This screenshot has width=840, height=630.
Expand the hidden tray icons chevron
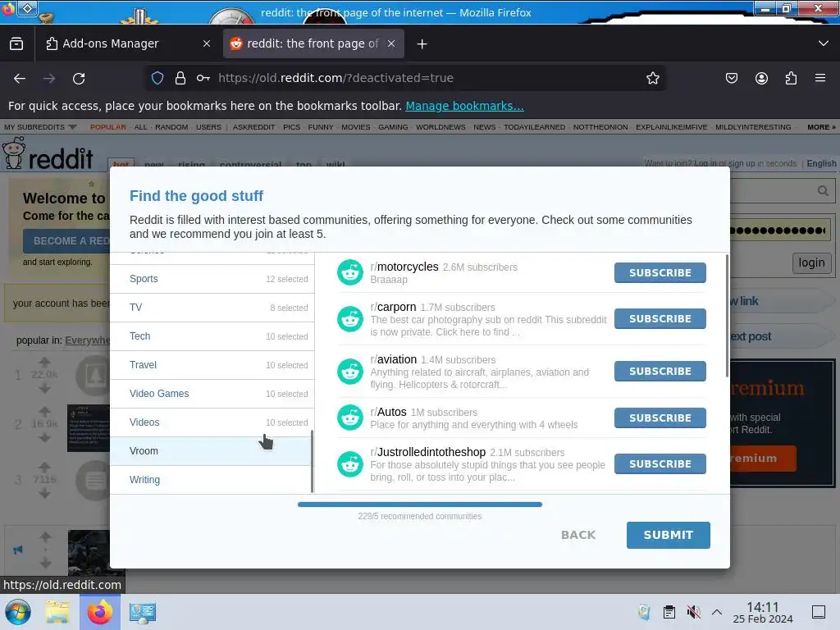(717, 612)
